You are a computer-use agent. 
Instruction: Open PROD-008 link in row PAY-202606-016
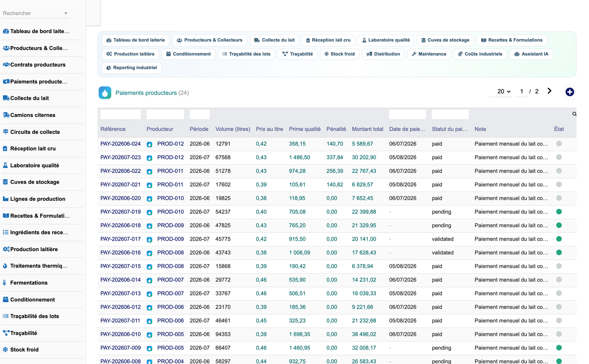click(x=170, y=252)
